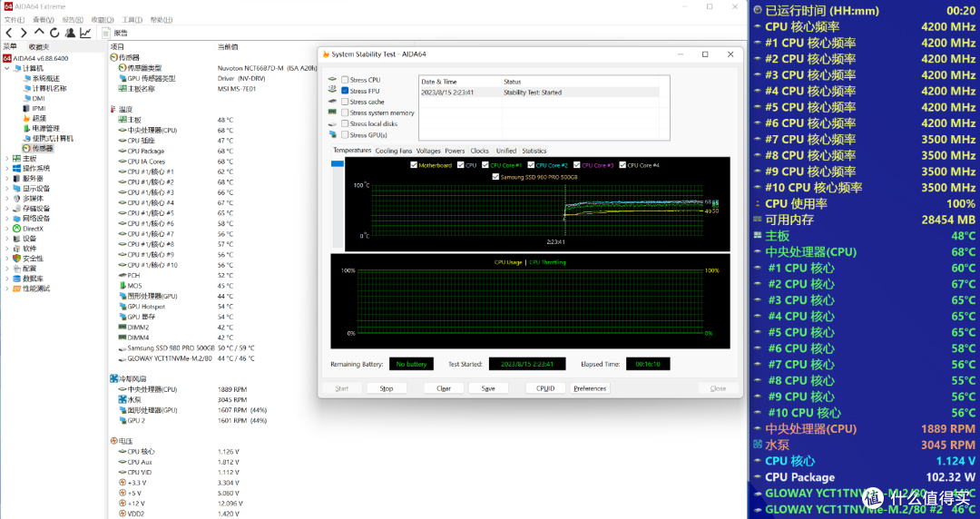
Task: Enable the Stress cache checkbox
Action: coord(345,102)
